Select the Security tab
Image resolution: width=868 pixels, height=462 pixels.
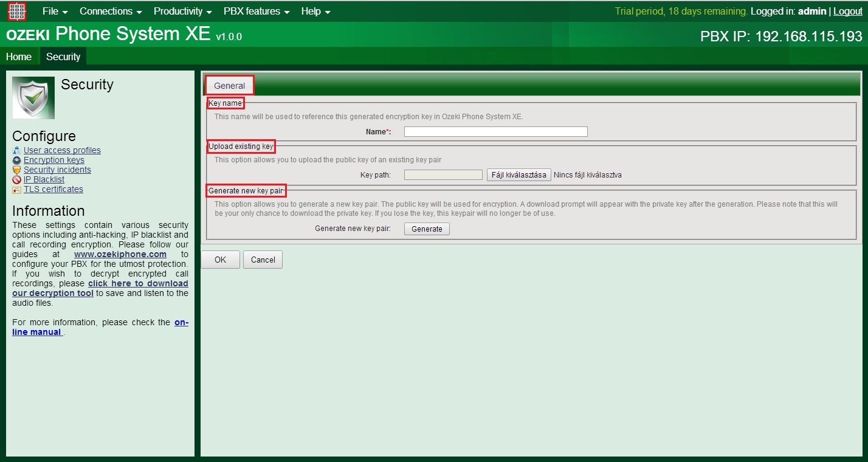point(63,57)
